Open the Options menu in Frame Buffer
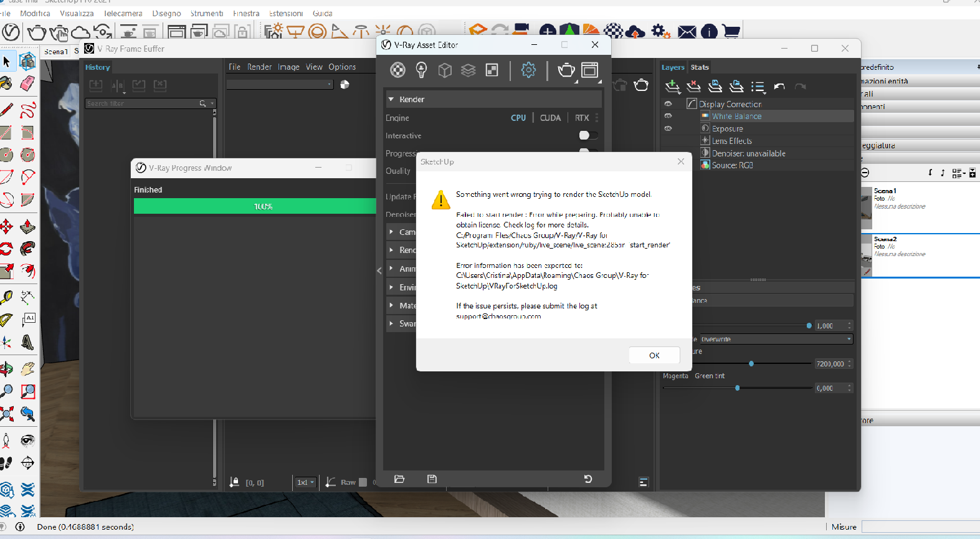980x539 pixels. [x=342, y=67]
